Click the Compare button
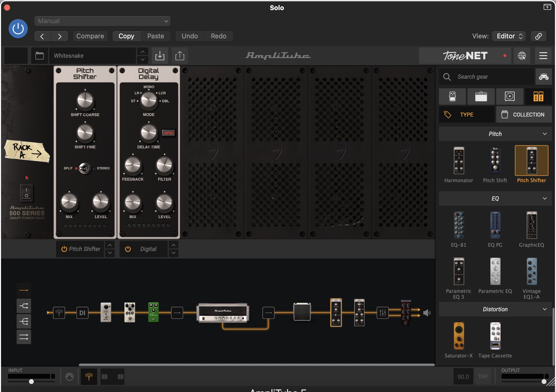Screen dimensions: 556x392 tap(90, 36)
